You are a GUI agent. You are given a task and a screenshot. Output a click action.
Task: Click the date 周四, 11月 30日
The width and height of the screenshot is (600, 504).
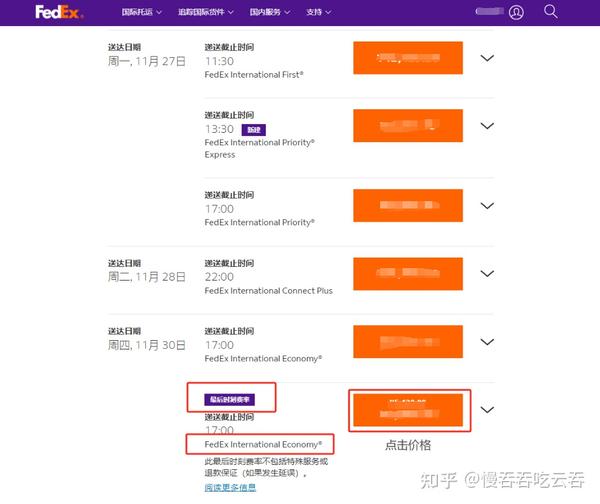click(x=147, y=345)
